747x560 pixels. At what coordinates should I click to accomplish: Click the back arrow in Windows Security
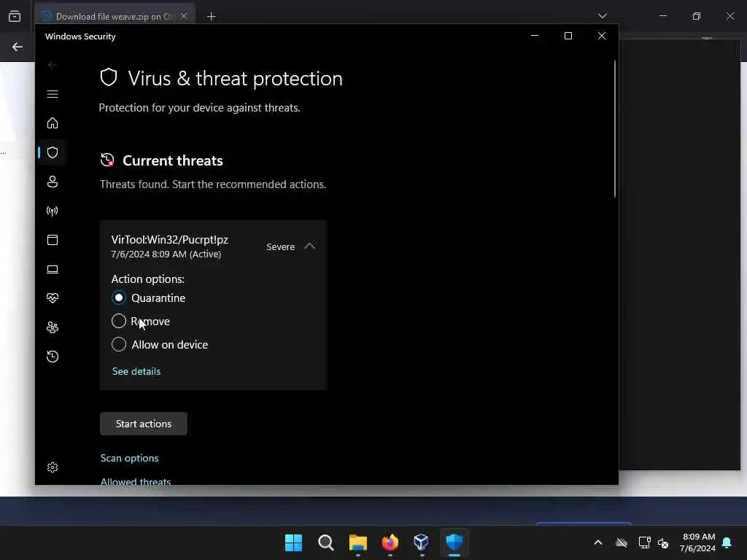click(x=53, y=65)
